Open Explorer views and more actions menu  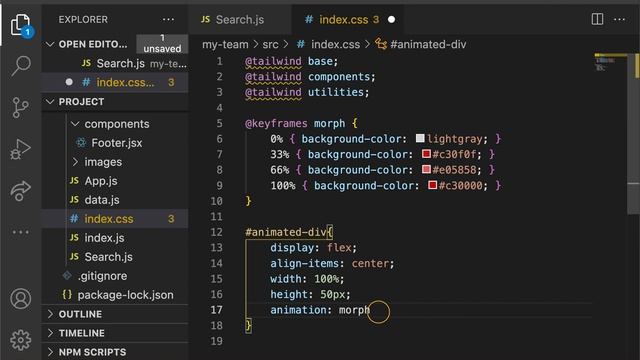pyautogui.click(x=168, y=20)
